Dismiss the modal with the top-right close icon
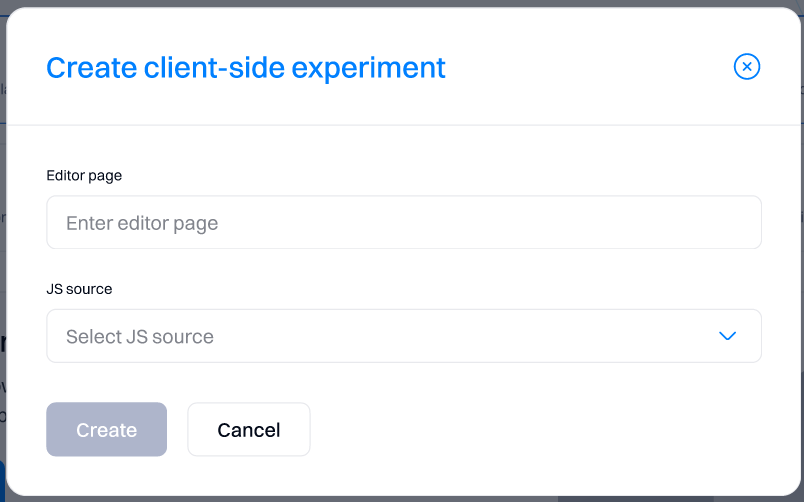Image resolution: width=804 pixels, height=502 pixels. coord(747,67)
